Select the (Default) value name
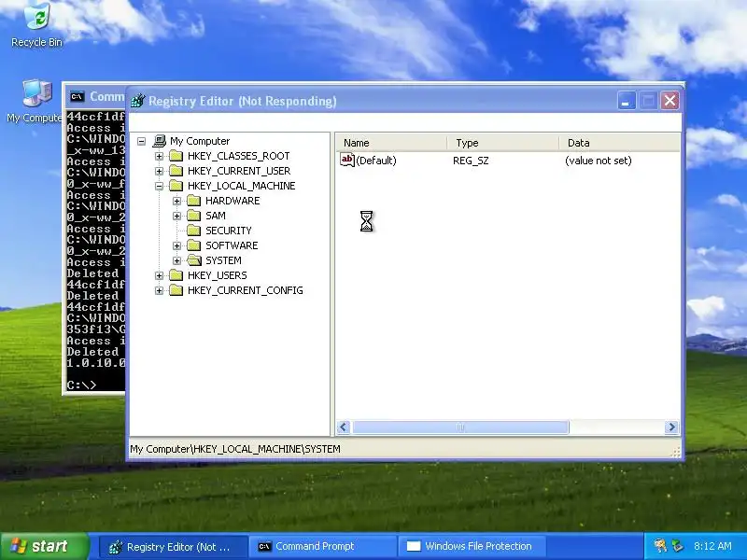 376,161
